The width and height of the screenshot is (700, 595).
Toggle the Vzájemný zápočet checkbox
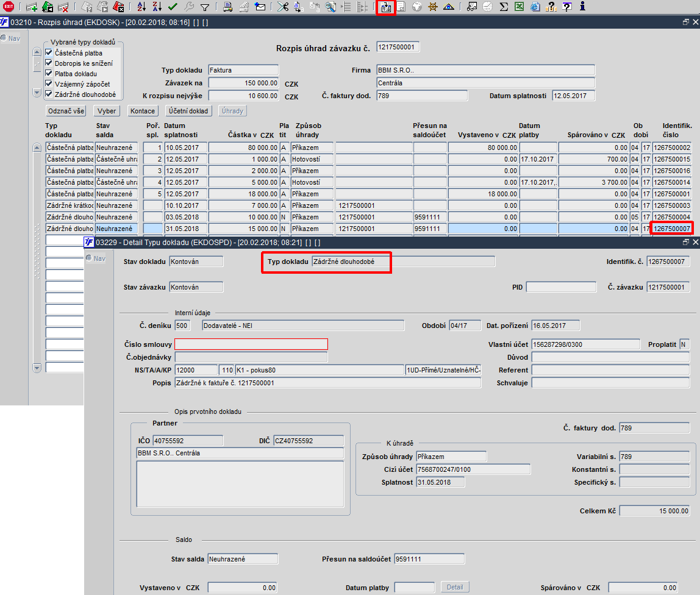pos(49,84)
